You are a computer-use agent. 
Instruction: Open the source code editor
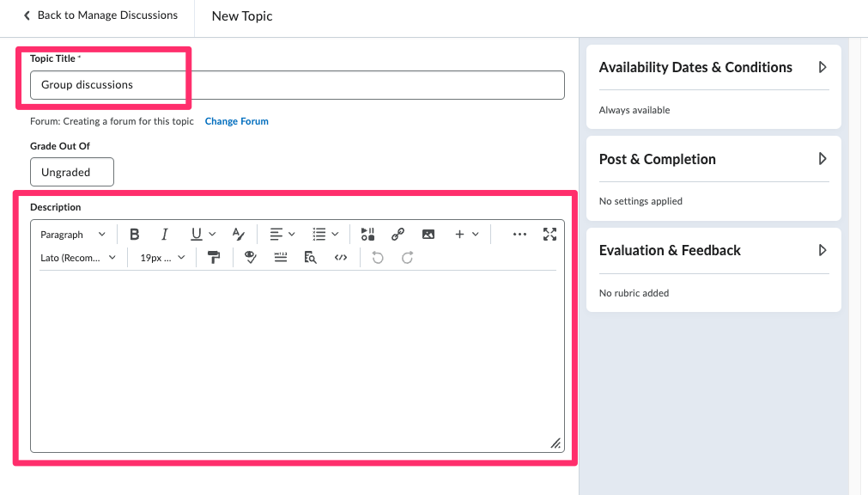click(341, 258)
